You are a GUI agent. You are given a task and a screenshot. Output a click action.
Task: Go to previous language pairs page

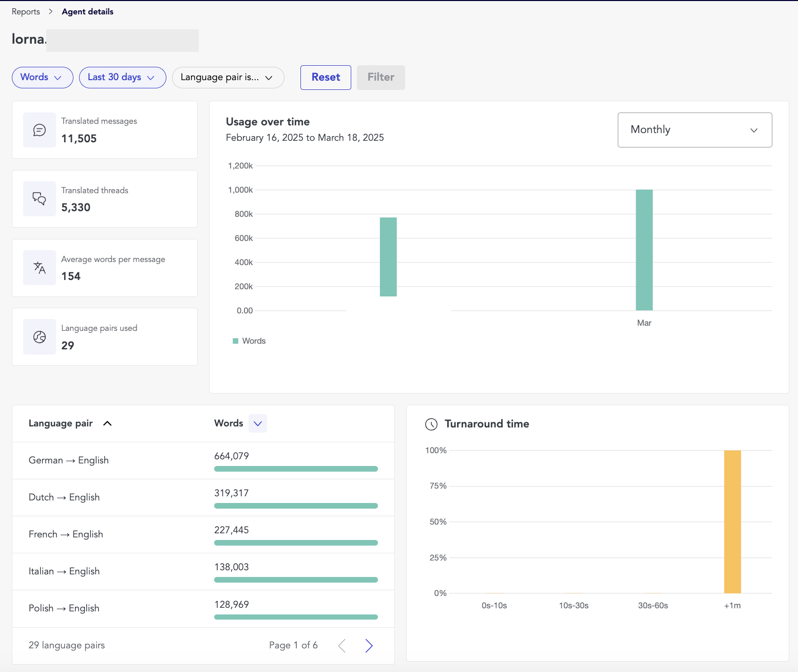(342, 646)
